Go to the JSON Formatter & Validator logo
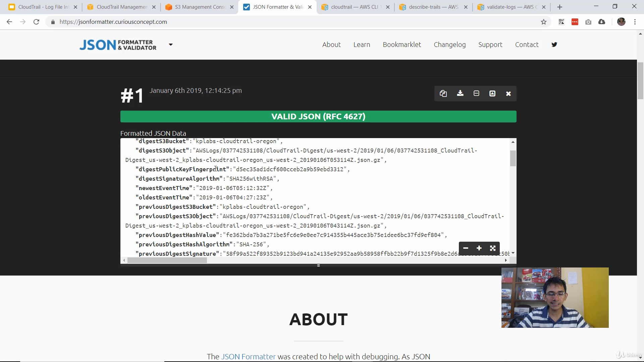644x362 pixels. tap(118, 45)
